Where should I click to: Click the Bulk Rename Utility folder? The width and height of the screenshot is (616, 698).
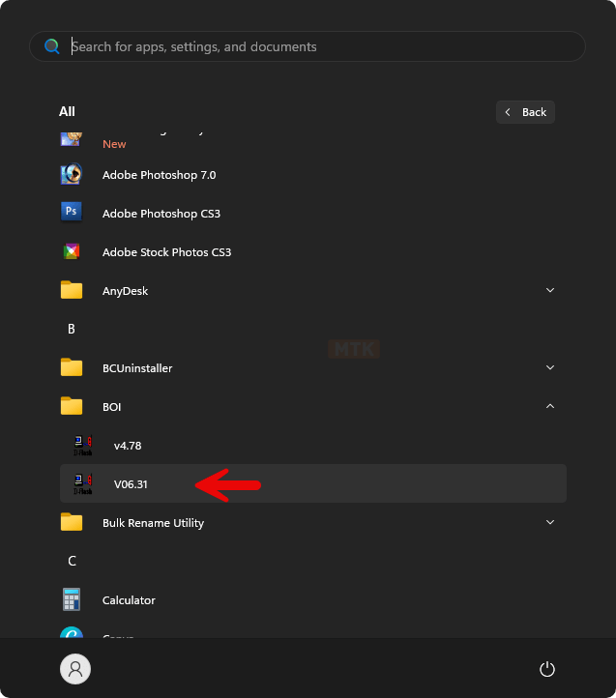[153, 523]
